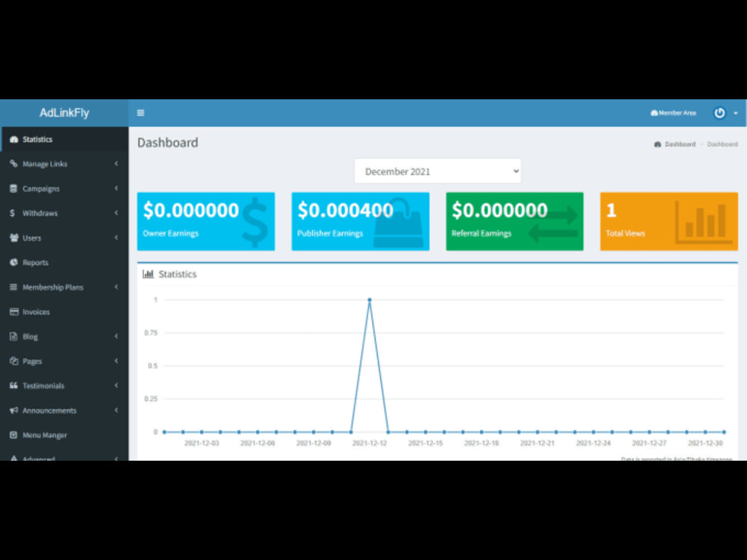Expand the Blog chevron

(117, 336)
